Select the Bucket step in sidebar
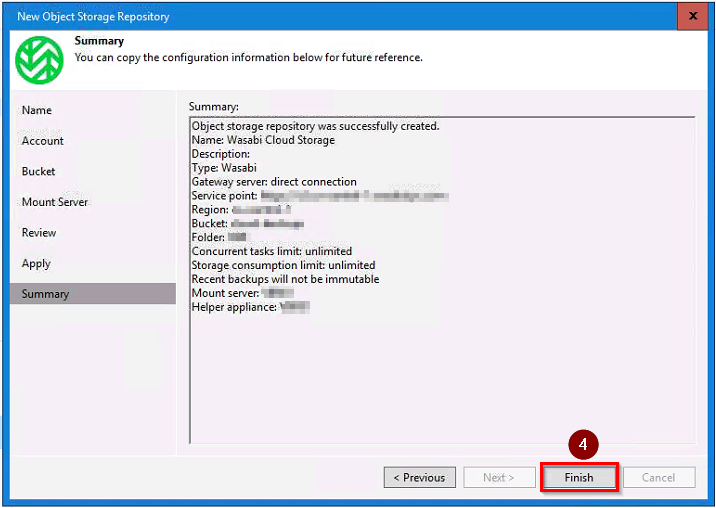Image resolution: width=716 pixels, height=508 pixels. (39, 171)
